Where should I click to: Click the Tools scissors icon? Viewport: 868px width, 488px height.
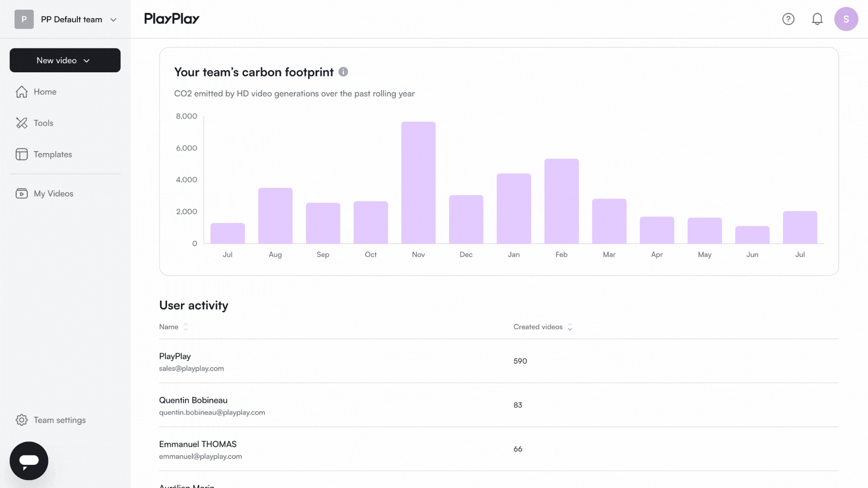click(x=22, y=123)
